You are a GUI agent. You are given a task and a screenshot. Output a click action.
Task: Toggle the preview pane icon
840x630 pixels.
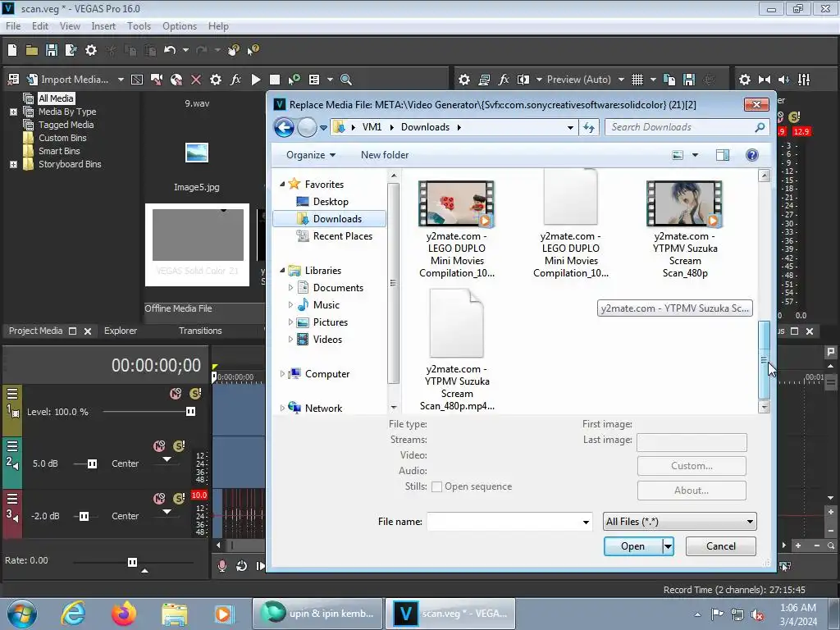(x=722, y=155)
